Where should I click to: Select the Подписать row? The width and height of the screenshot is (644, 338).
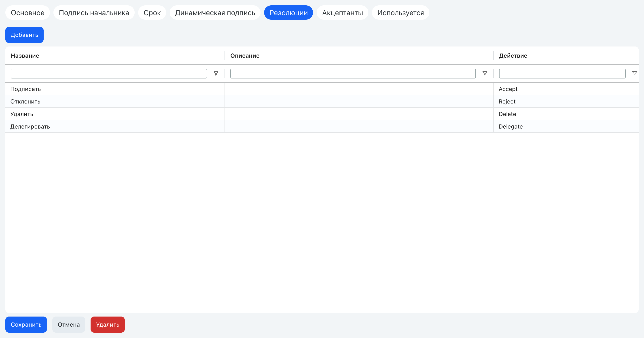point(322,89)
